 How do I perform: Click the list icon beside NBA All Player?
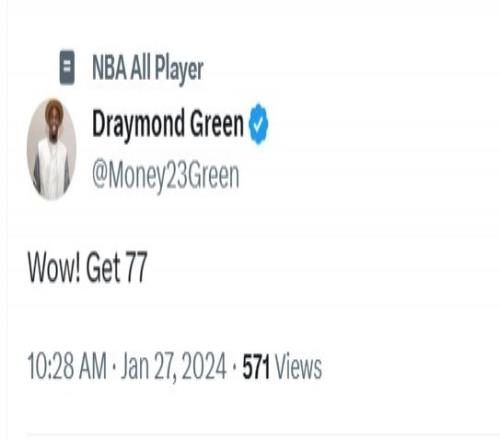coord(67,67)
